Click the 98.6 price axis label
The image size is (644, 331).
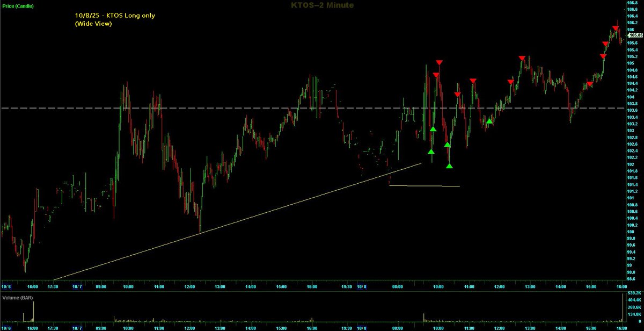point(632,279)
